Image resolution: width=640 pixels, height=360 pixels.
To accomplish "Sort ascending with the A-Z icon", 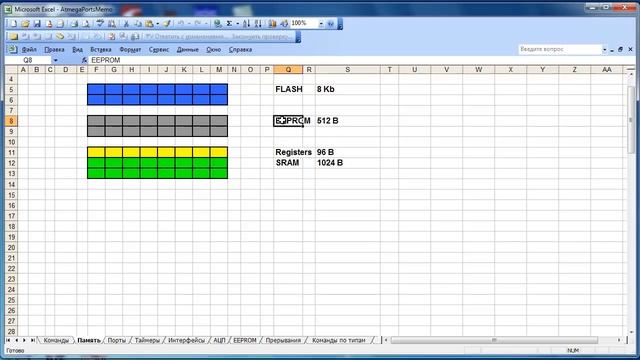I will (247, 24).
